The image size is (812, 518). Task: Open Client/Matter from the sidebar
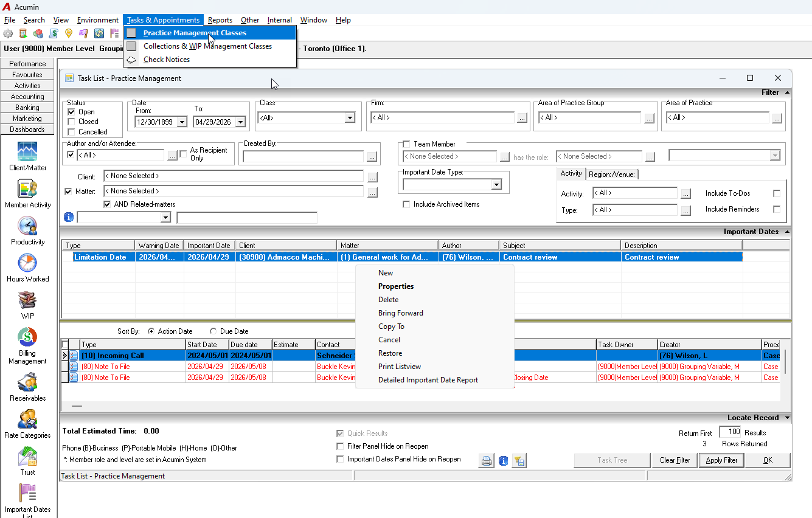[x=28, y=156]
